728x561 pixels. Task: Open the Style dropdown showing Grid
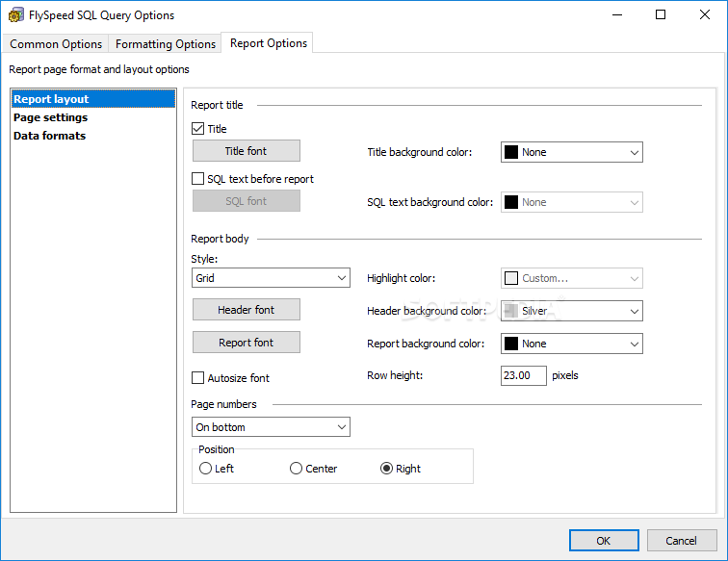click(x=271, y=278)
